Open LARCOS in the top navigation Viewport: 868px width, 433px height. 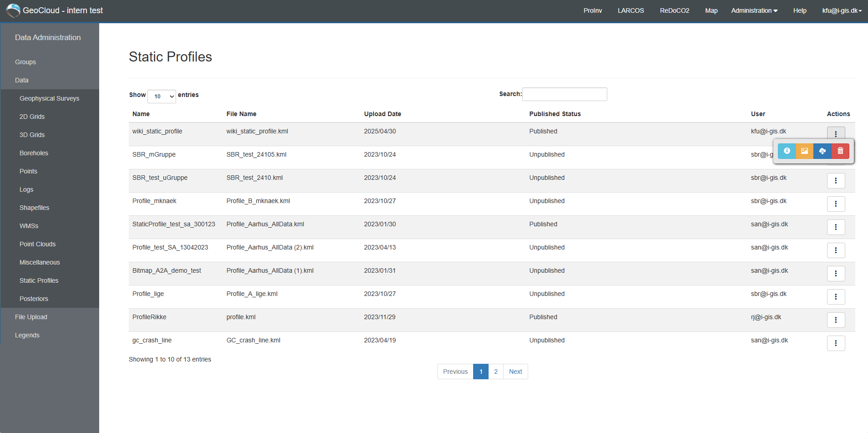[x=631, y=10]
